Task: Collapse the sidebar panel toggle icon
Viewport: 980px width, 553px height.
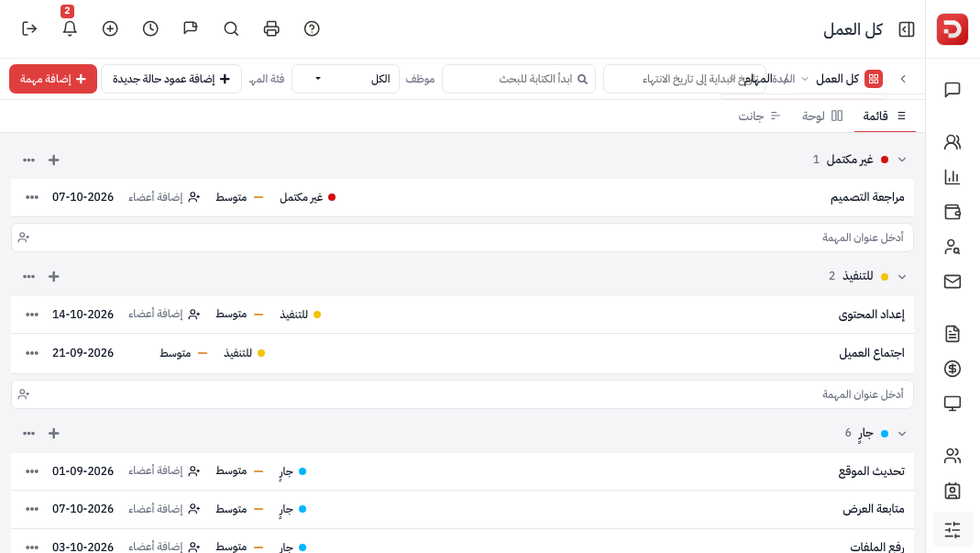Action: click(x=907, y=29)
